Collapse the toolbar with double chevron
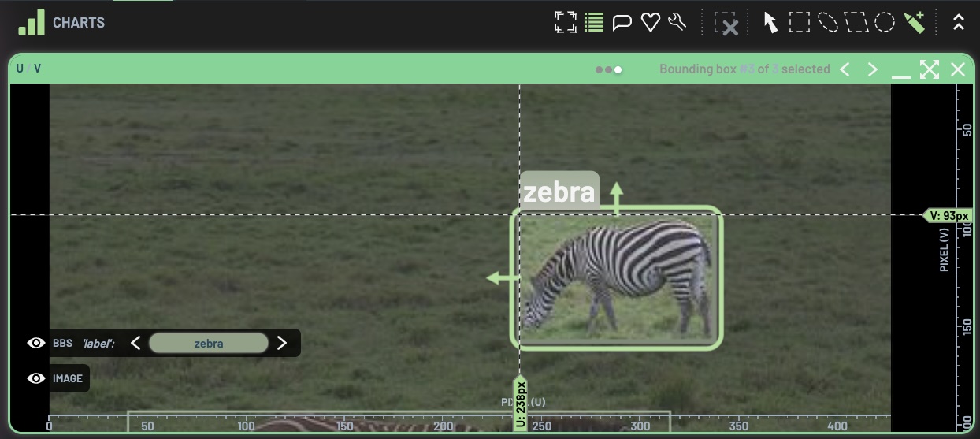The width and height of the screenshot is (980, 439). [958, 22]
